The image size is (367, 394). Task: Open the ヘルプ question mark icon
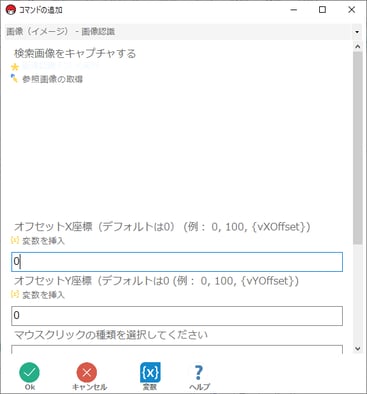pyautogui.click(x=199, y=372)
